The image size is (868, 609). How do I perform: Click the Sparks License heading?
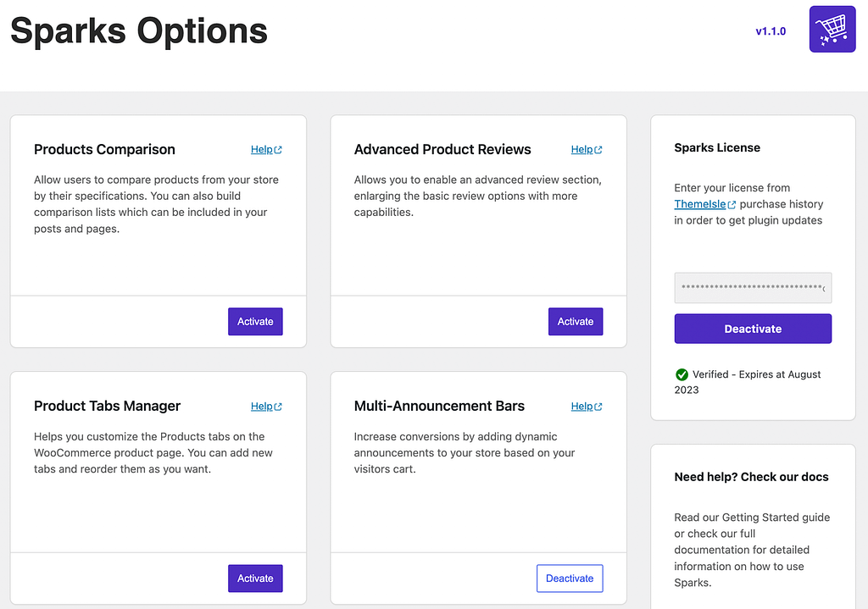(717, 147)
